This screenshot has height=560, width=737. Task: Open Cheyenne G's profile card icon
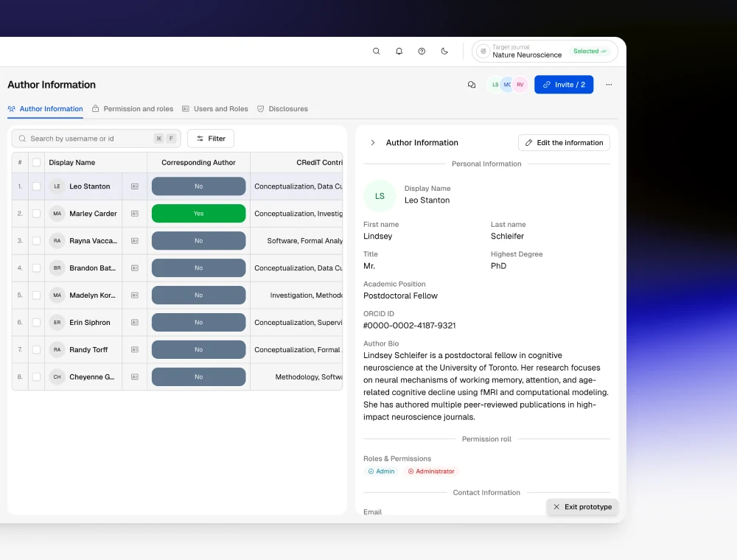click(x=135, y=377)
